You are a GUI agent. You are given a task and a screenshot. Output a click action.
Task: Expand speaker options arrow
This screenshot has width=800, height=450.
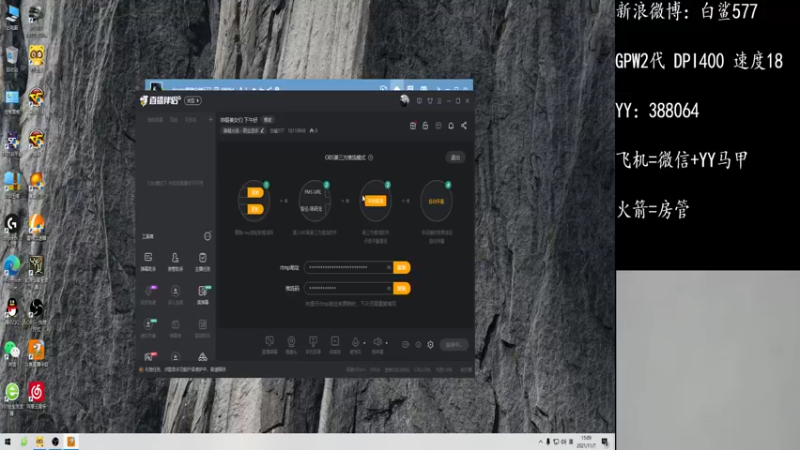point(387,343)
